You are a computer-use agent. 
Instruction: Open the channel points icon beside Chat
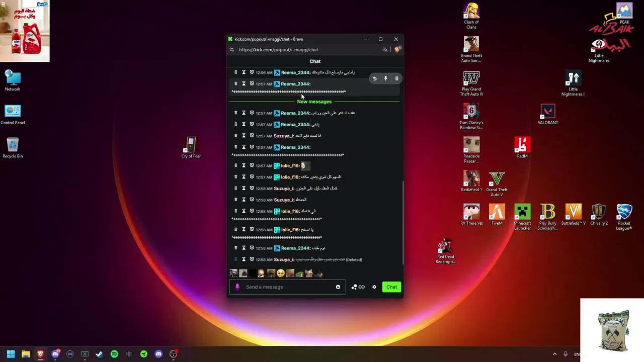pyautogui.click(x=358, y=287)
